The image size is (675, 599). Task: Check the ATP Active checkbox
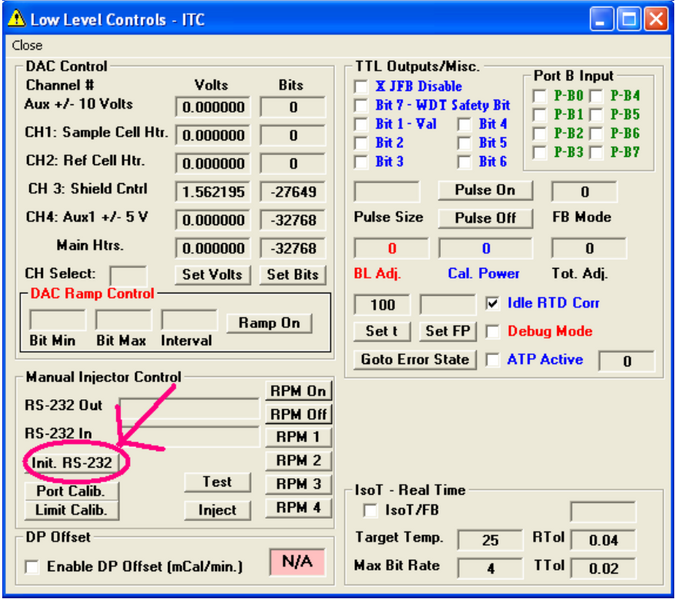[x=492, y=360]
